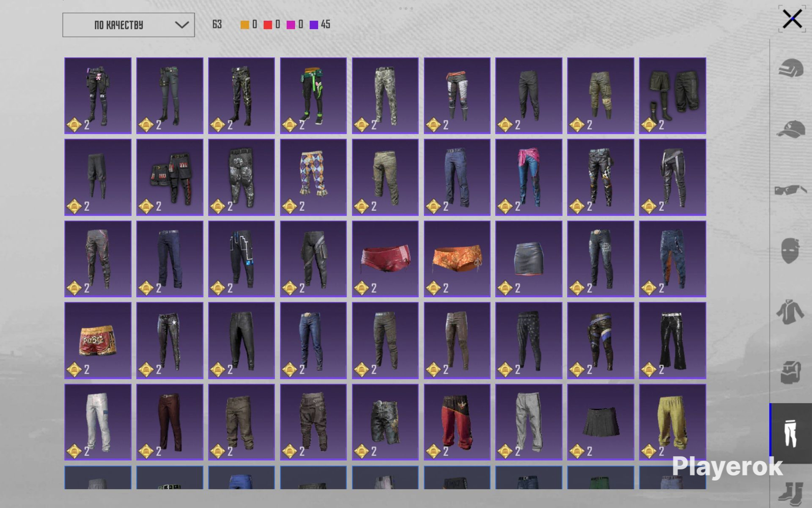Select the jeans with pink jacket tied at the waist

tap(529, 177)
